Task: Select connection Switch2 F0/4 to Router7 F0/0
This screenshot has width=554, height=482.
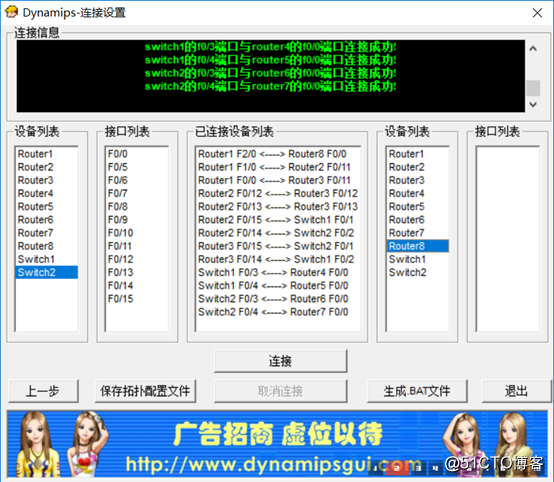Action: point(278,312)
